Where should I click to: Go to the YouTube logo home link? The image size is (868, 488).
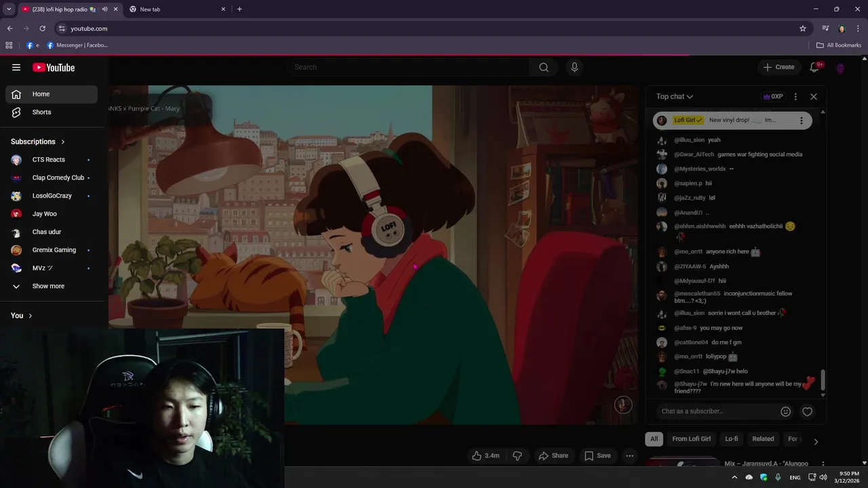tap(54, 67)
